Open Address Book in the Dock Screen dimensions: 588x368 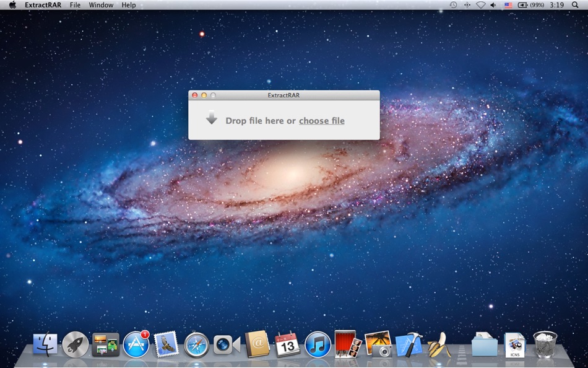[257, 344]
